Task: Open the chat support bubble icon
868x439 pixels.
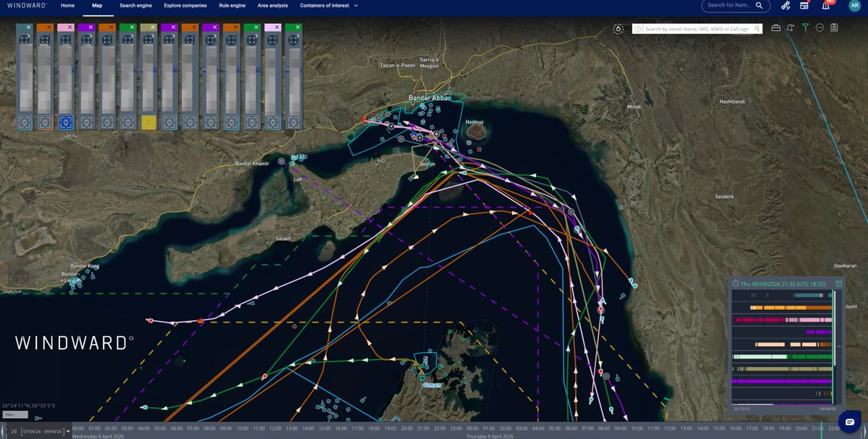Action: tap(849, 422)
